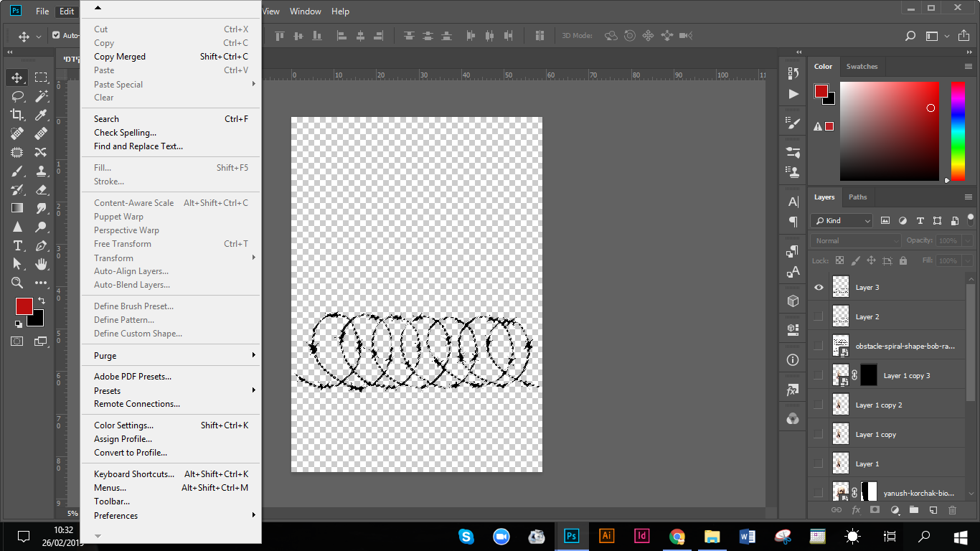Show the obstacle-spiral-shape layer
The width and height of the screenshot is (980, 551).
point(819,345)
